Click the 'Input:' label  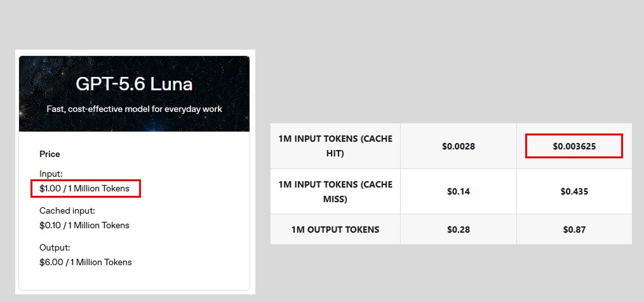[x=51, y=174]
